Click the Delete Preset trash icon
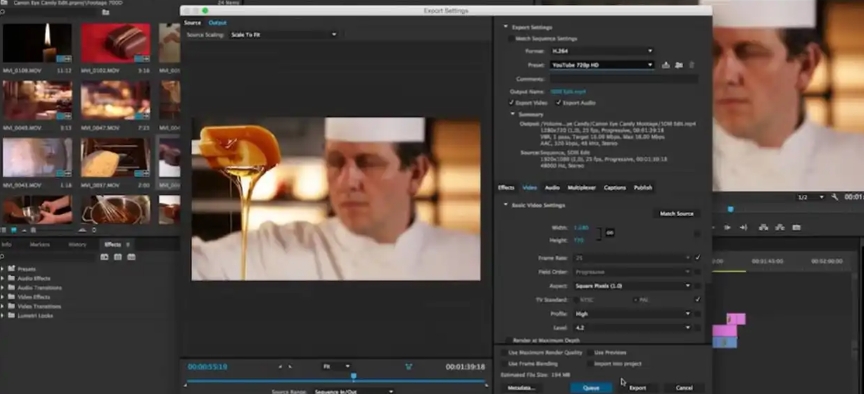864x394 pixels. 692,65
